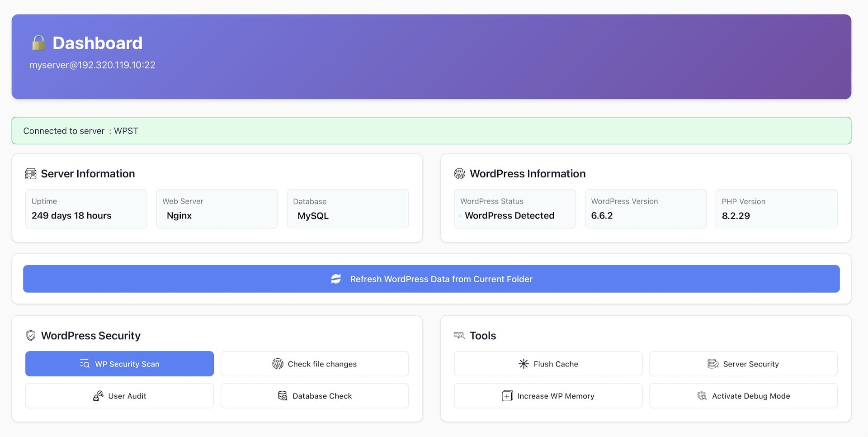868x437 pixels.
Task: Open Server Security tool
Action: pos(743,364)
